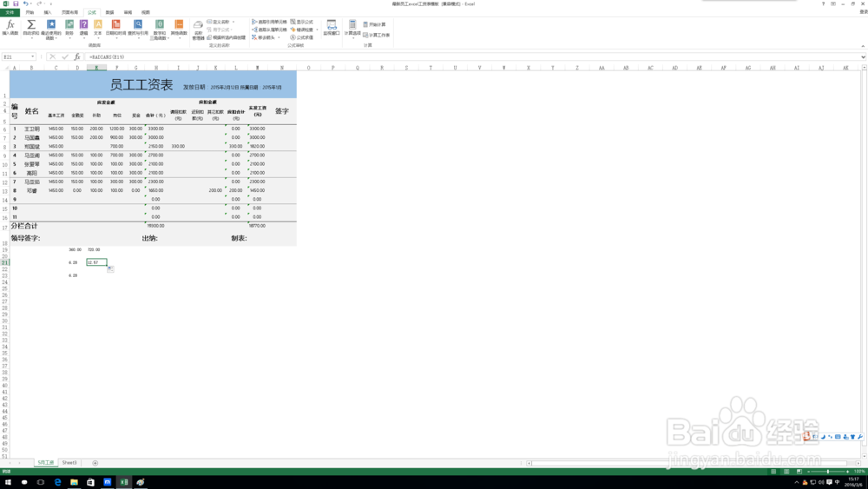
Task: Click Calculate Sheet (计算工作表)
Action: tap(377, 35)
